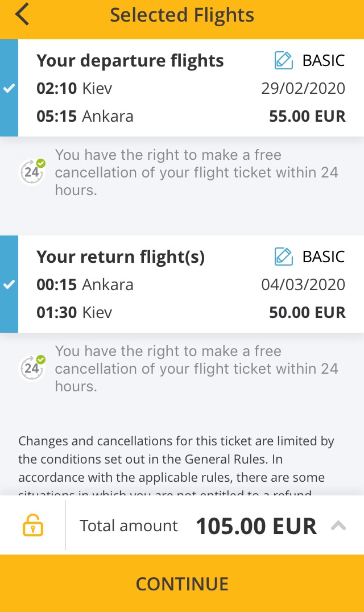Viewport: 364px width, 612px height.
Task: Tap 55.00 EUR departure price
Action: pyautogui.click(x=307, y=116)
